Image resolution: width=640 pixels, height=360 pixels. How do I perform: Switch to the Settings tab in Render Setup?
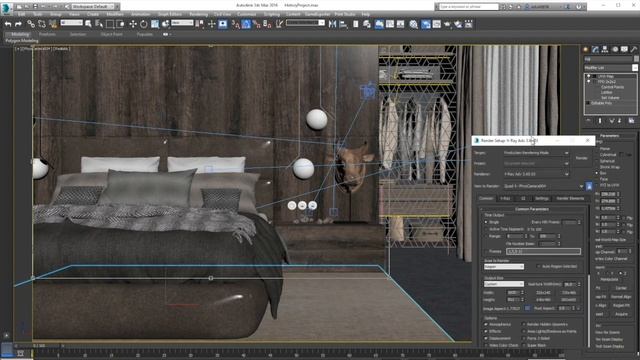[542, 199]
